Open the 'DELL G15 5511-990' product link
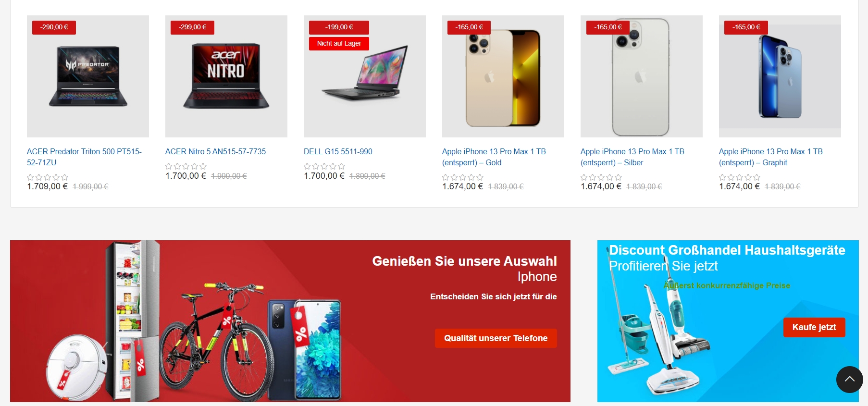The width and height of the screenshot is (868, 406). [338, 151]
